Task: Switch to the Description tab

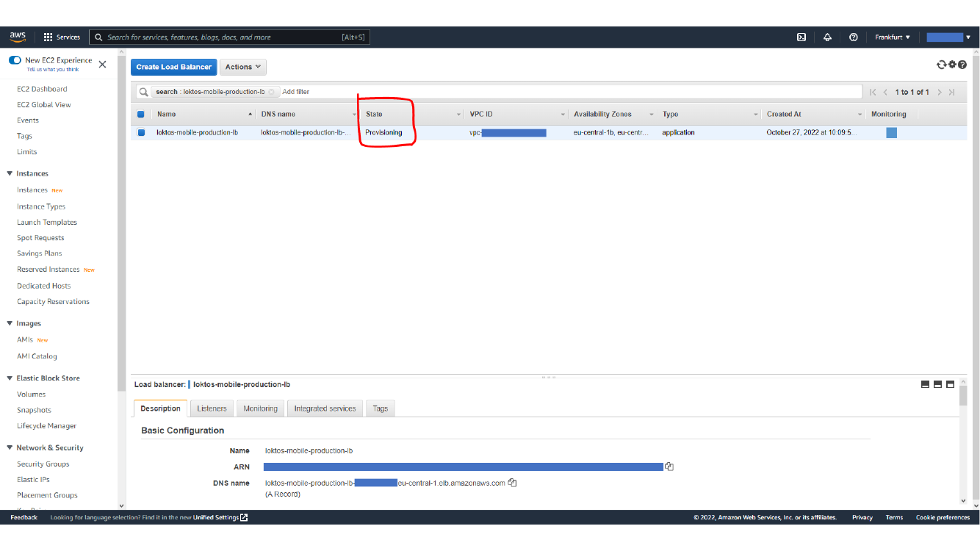Action: (160, 408)
